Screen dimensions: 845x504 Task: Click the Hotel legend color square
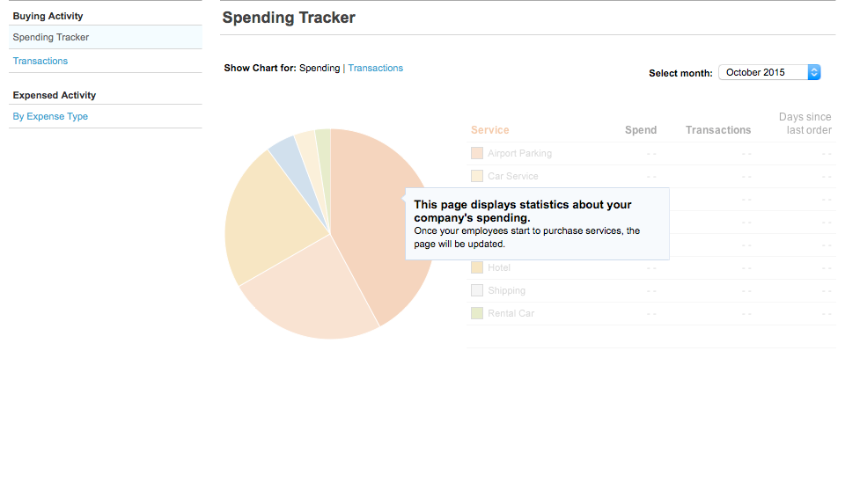coord(477,267)
